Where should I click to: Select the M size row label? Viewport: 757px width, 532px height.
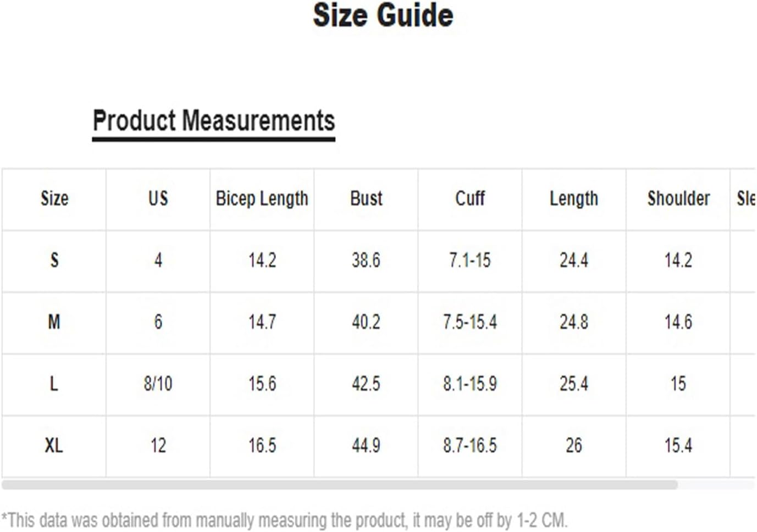54,322
